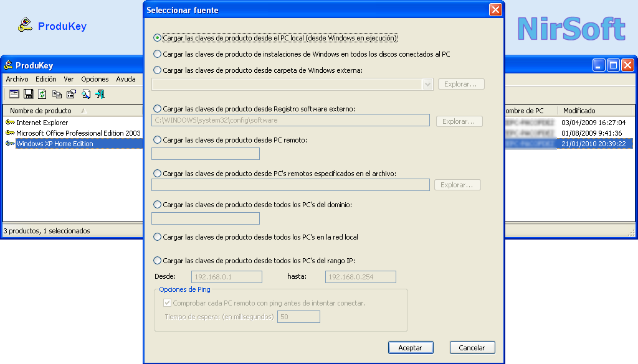Sort by Modificado column header
The image size is (638, 364).
[x=594, y=111]
